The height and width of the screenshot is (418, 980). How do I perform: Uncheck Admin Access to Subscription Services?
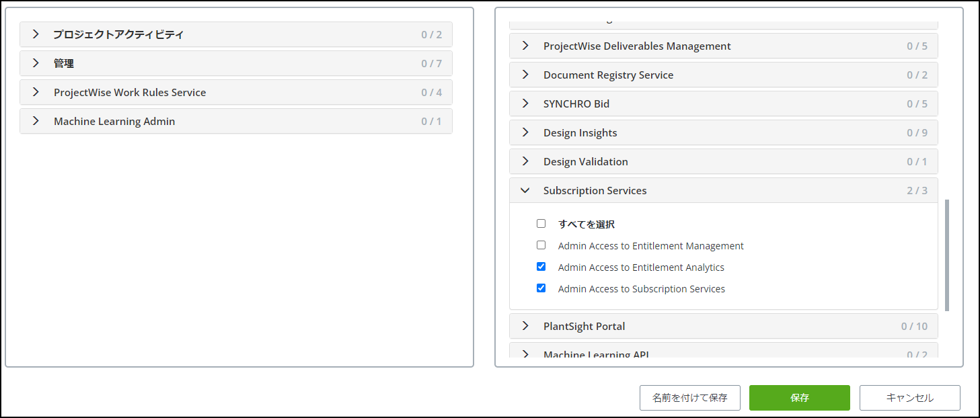pyautogui.click(x=541, y=288)
